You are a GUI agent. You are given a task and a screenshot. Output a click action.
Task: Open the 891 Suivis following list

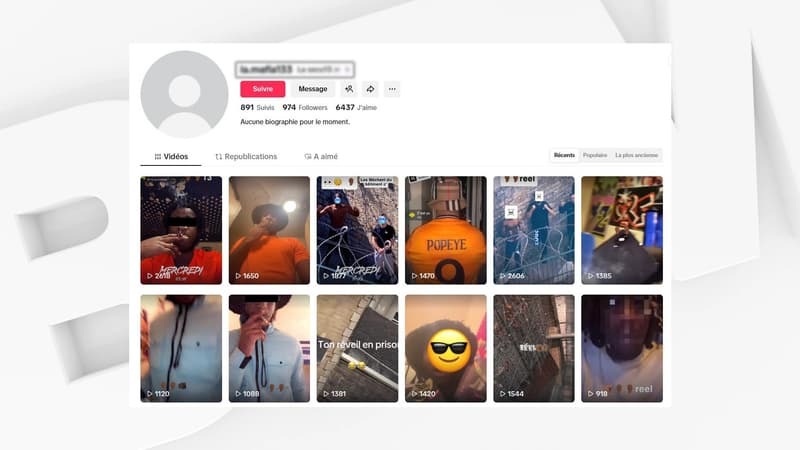click(x=257, y=107)
